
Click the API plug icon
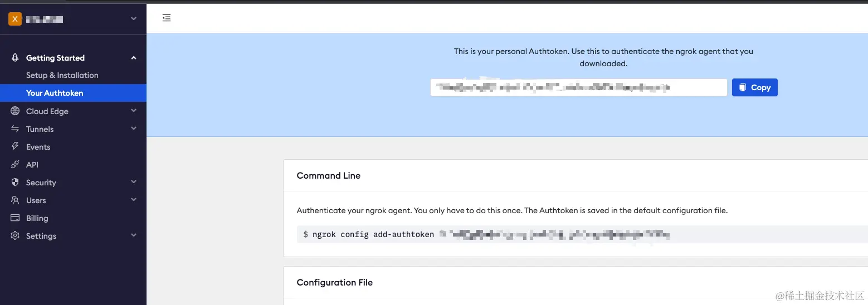pyautogui.click(x=15, y=165)
